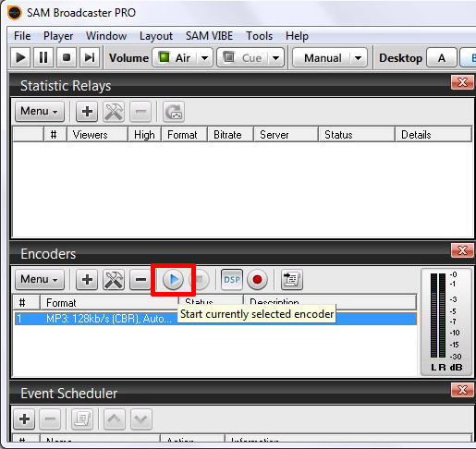This screenshot has height=449, width=476.
Task: Add a new statistic relay
Action: click(x=87, y=111)
